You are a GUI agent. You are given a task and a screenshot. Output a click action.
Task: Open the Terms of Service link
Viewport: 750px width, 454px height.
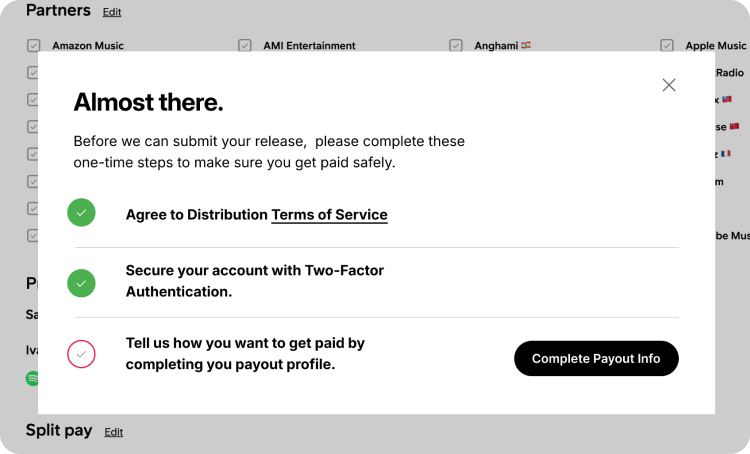click(329, 215)
